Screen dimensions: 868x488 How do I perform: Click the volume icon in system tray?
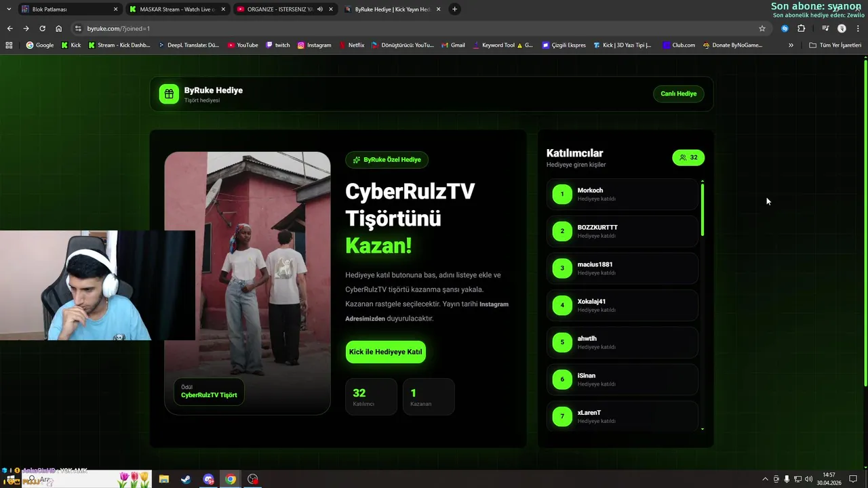[x=808, y=479]
